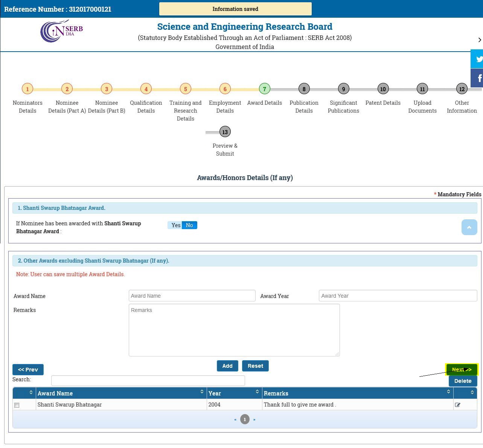Click 'Thank full to give me award' remark

(x=300, y=405)
